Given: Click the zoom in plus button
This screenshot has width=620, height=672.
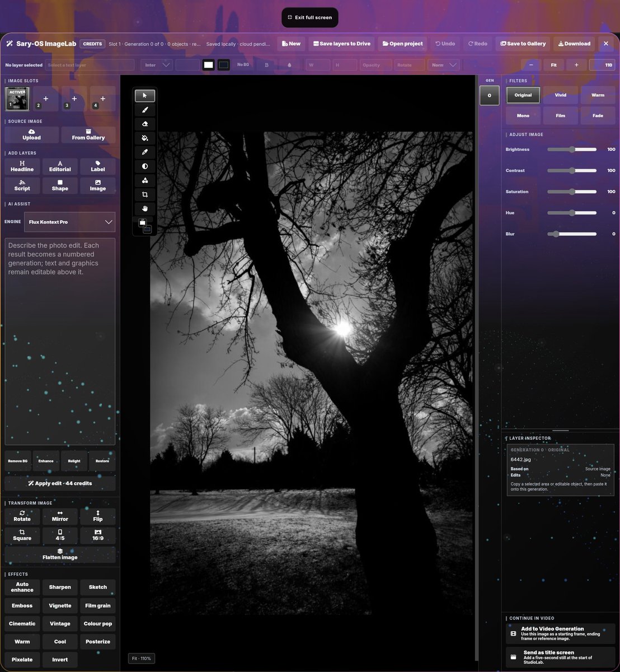Looking at the screenshot, I should point(576,65).
